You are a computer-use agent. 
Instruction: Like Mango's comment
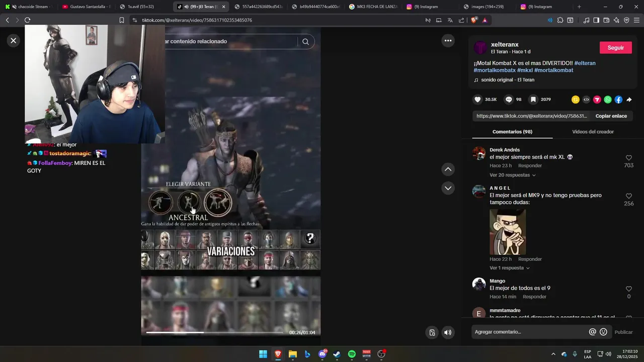click(x=629, y=289)
